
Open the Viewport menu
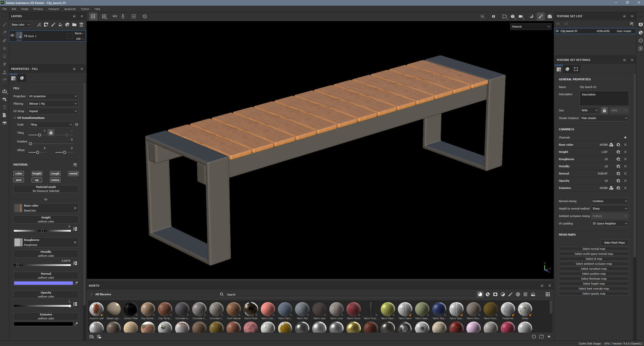(x=53, y=9)
